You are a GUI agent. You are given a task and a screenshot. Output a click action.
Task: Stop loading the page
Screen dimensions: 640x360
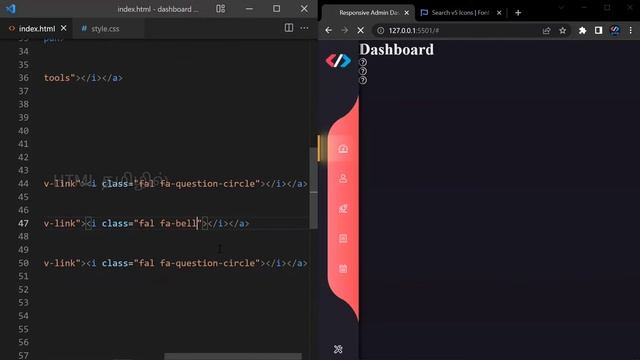360,30
